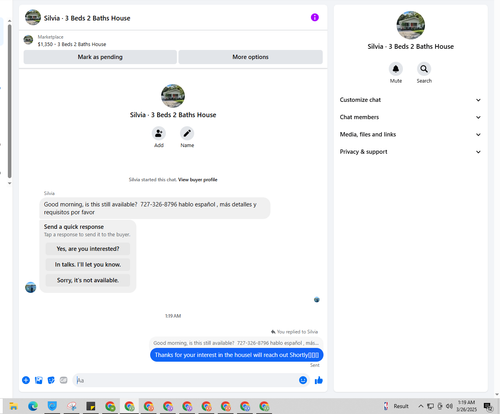The height and width of the screenshot is (414, 500).
Task: Choose a sticker with the sticker icon
Action: (51, 380)
